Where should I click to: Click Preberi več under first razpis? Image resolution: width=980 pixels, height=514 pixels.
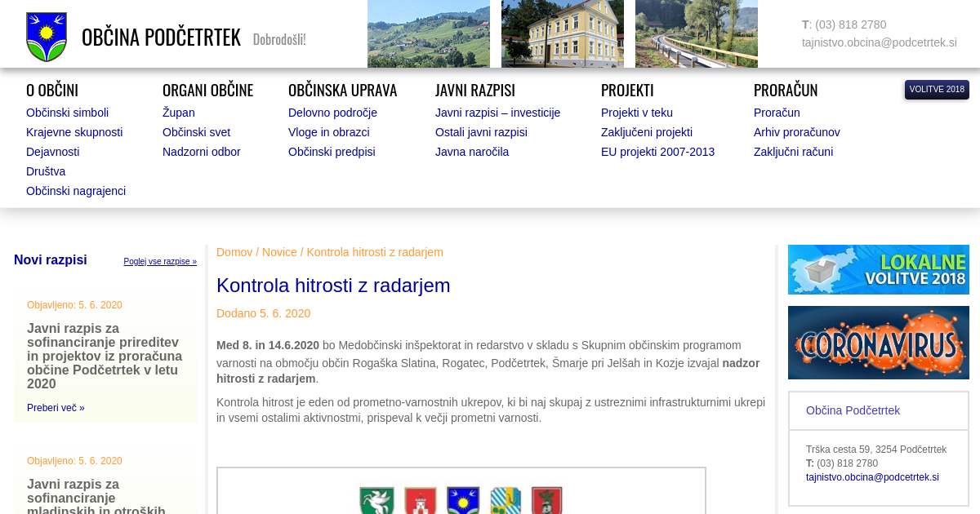pos(56,408)
